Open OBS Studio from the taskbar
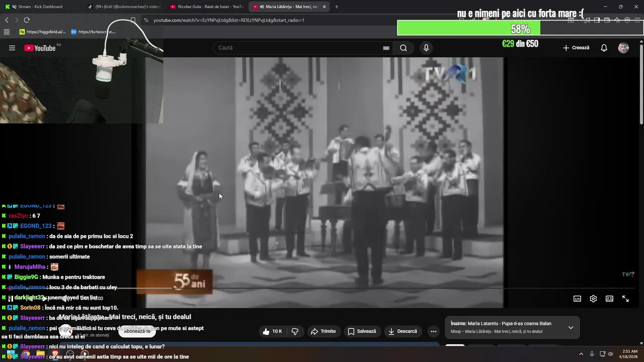The image size is (644, 362). [70, 354]
